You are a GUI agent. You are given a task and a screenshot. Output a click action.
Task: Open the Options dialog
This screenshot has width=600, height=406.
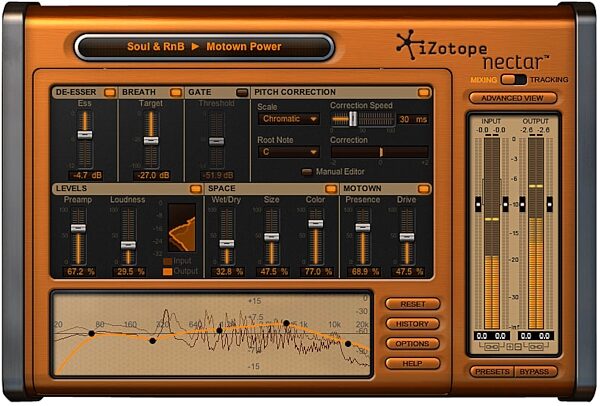[x=412, y=344]
